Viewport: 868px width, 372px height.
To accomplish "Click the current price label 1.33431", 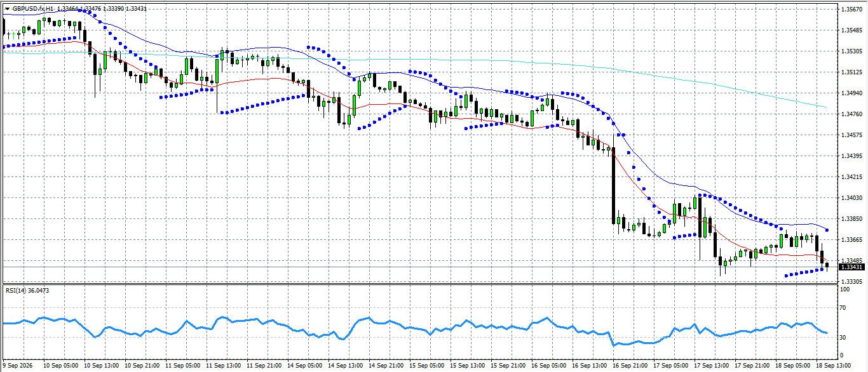I will (850, 267).
